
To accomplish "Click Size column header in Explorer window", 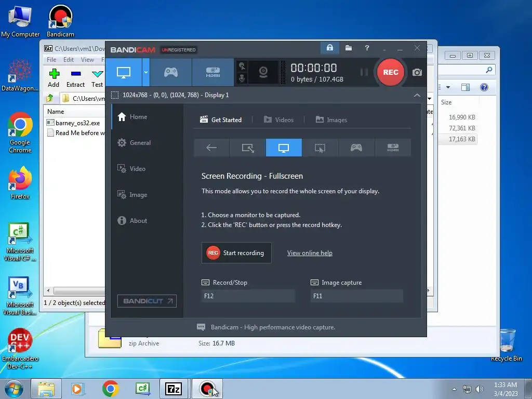I will pos(446,102).
